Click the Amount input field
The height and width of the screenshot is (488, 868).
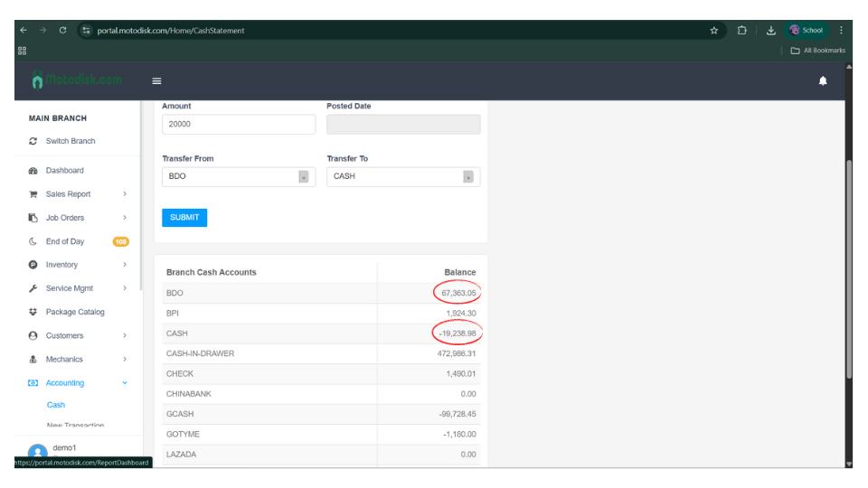(x=239, y=125)
